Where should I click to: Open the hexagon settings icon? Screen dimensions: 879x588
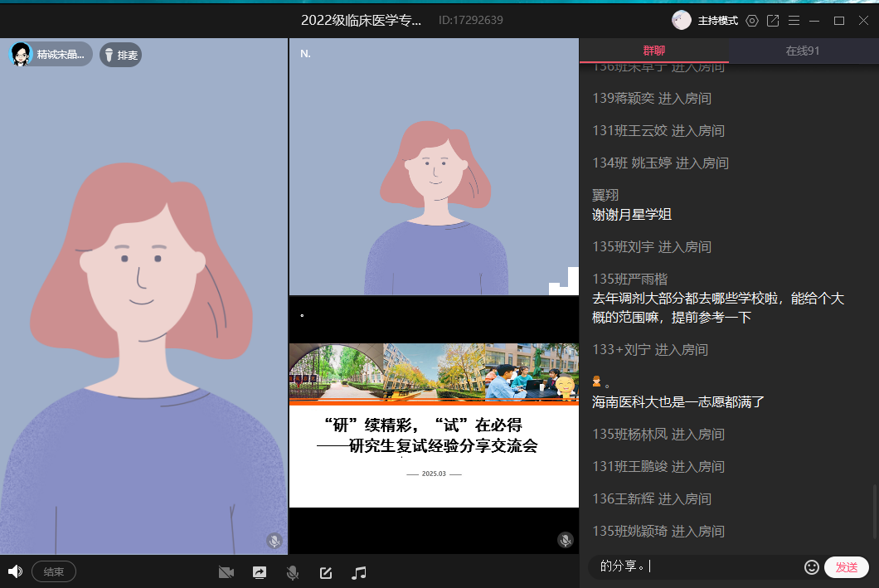(x=752, y=21)
